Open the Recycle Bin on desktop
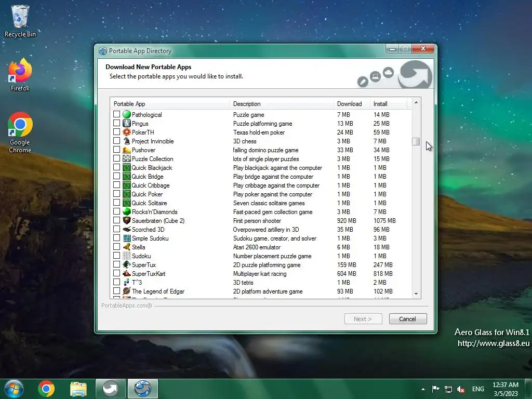Screen dimensions: 532x399 [x=20, y=21]
